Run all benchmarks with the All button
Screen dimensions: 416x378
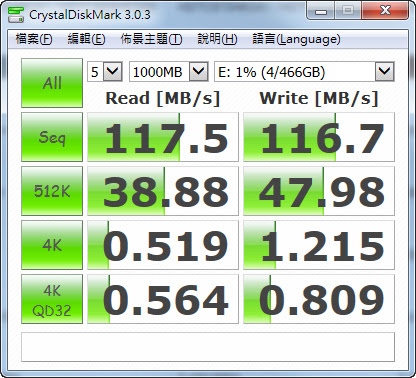[52, 83]
